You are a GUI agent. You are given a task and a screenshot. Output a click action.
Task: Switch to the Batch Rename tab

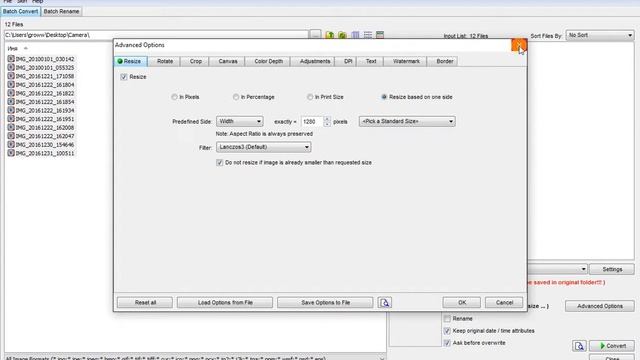(x=61, y=11)
